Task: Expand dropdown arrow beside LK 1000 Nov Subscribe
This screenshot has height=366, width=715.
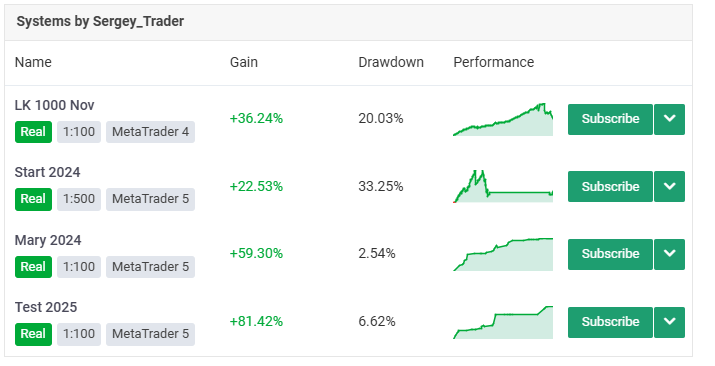Action: 669,119
